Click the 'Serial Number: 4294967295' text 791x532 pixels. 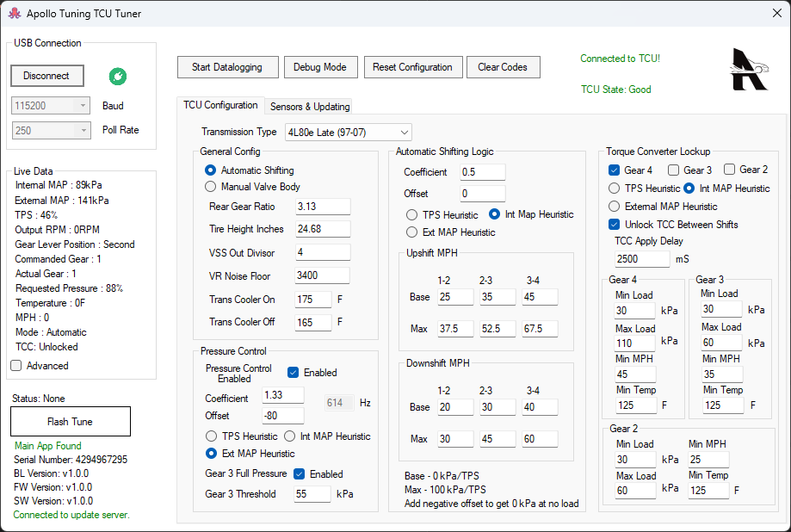click(71, 460)
